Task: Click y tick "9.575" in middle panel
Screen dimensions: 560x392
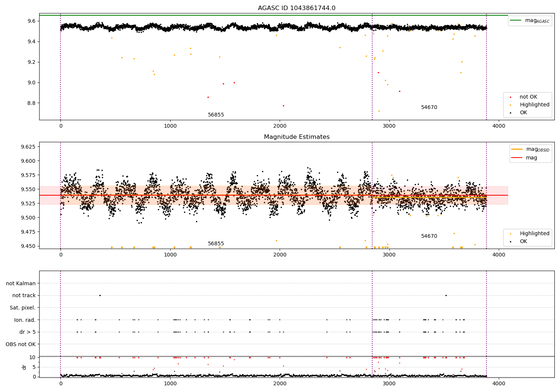Action: click(28, 175)
